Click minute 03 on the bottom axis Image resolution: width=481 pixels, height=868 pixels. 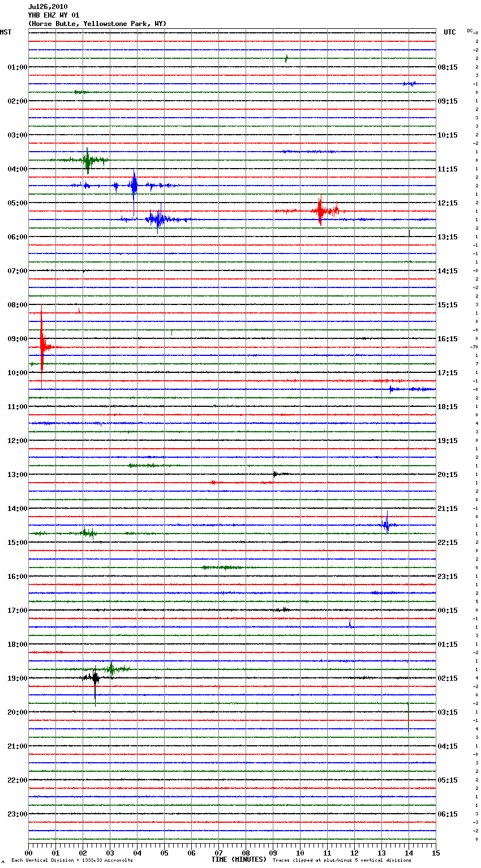[x=110, y=853]
